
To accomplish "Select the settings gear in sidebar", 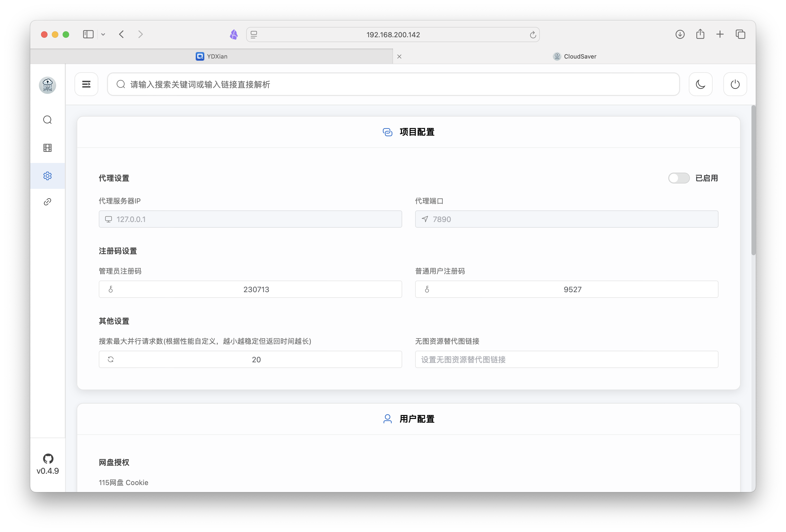I will tap(47, 176).
